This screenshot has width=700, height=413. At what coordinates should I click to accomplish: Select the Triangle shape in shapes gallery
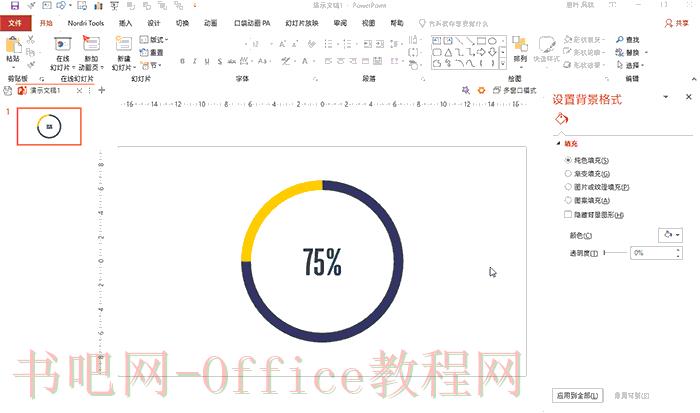tap(448, 52)
